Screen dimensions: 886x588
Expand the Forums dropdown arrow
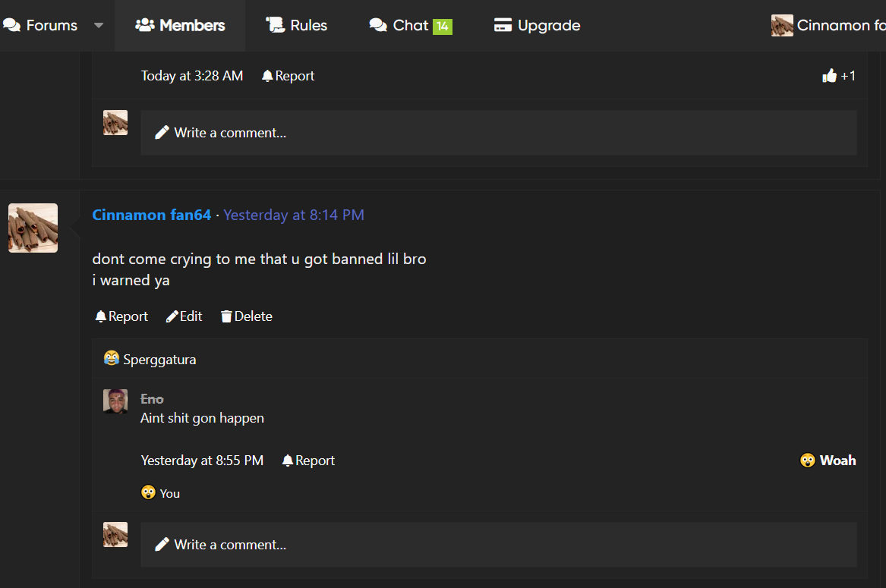click(97, 24)
